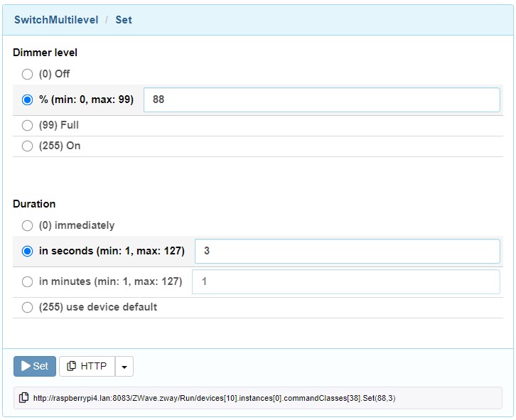
Task: Click the HTTP copy button
Action: point(87,366)
